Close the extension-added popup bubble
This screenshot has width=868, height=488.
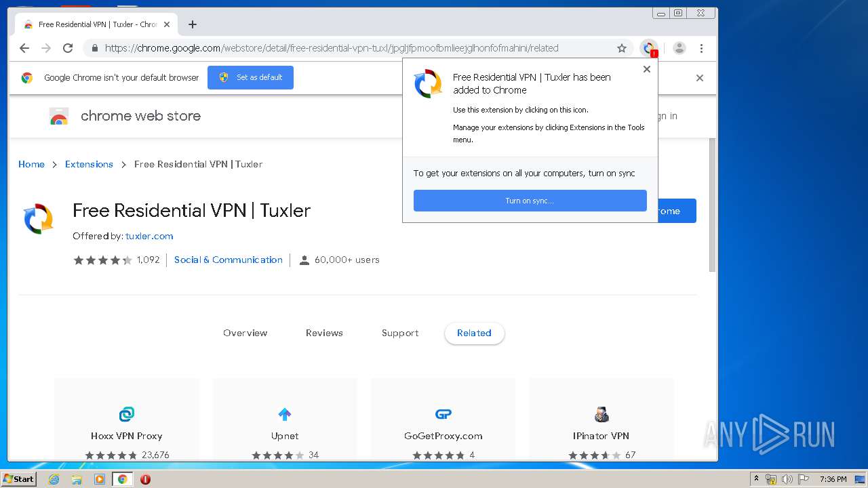click(646, 69)
